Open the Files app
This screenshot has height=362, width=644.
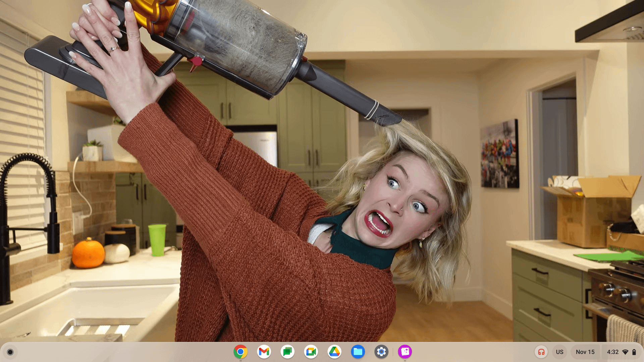(x=358, y=352)
